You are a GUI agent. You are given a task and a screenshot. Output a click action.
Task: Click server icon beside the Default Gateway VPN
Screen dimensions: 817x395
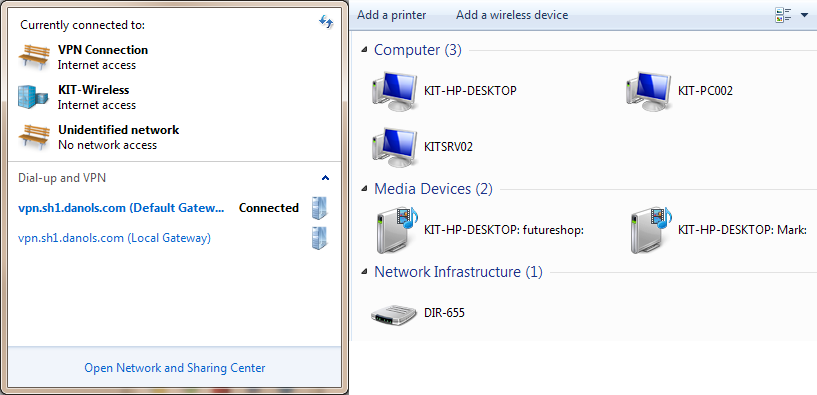[319, 208]
